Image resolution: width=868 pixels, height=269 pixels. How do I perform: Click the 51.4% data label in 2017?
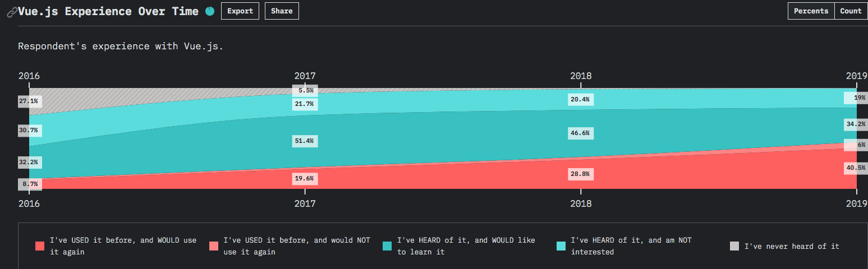305,141
